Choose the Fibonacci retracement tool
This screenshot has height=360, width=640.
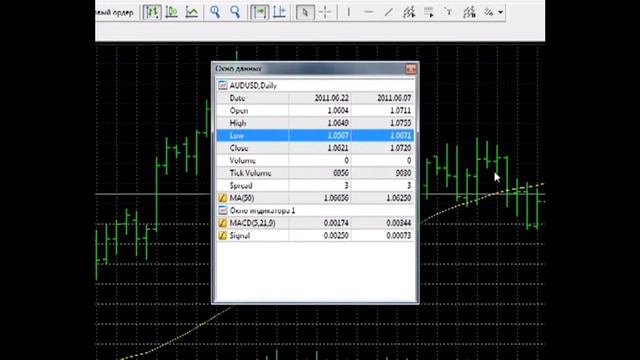tap(429, 12)
